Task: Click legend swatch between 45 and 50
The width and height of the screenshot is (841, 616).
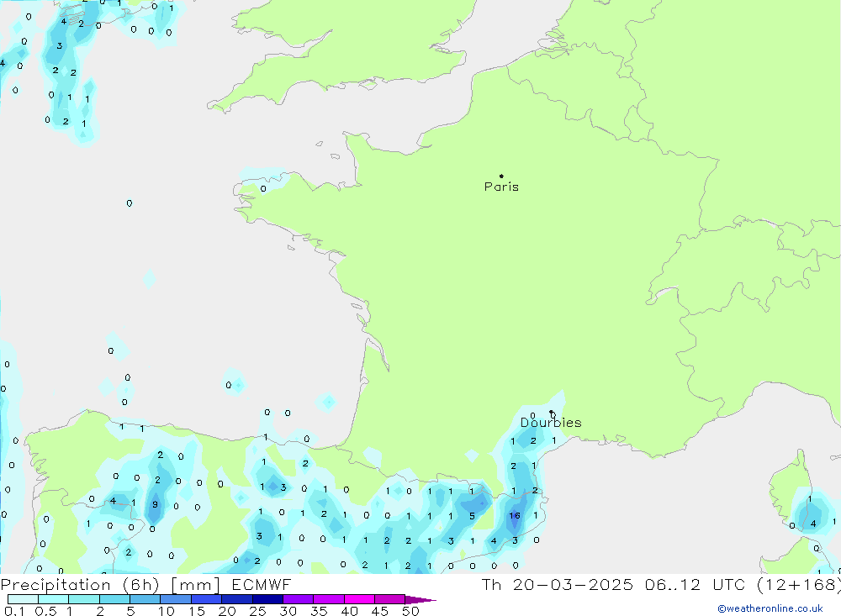Action: click(390, 599)
